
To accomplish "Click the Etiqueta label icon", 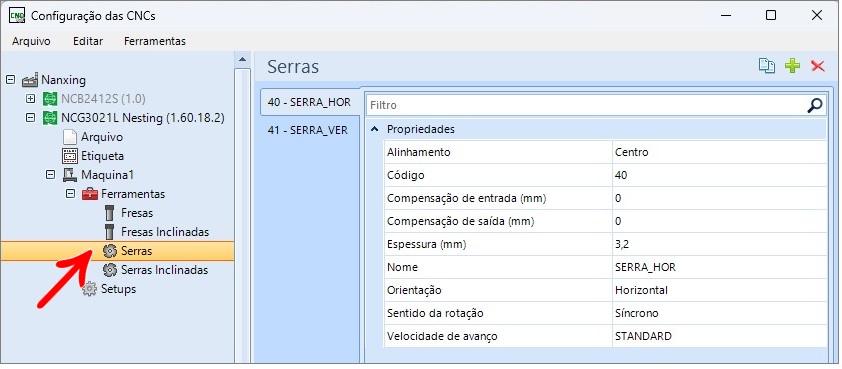I will (70, 156).
